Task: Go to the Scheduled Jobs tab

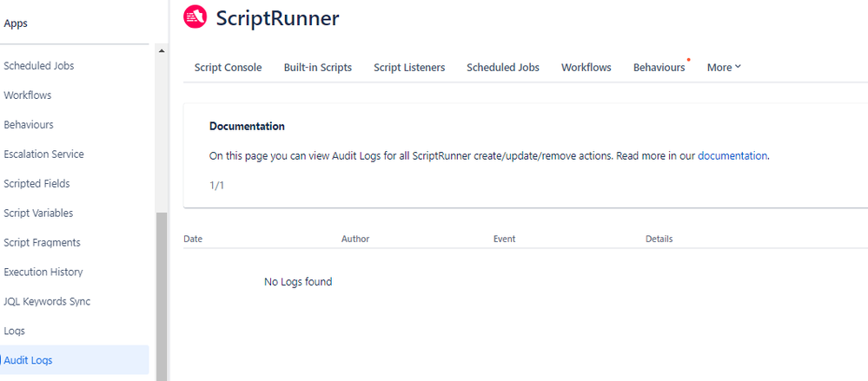Action: [x=503, y=68]
